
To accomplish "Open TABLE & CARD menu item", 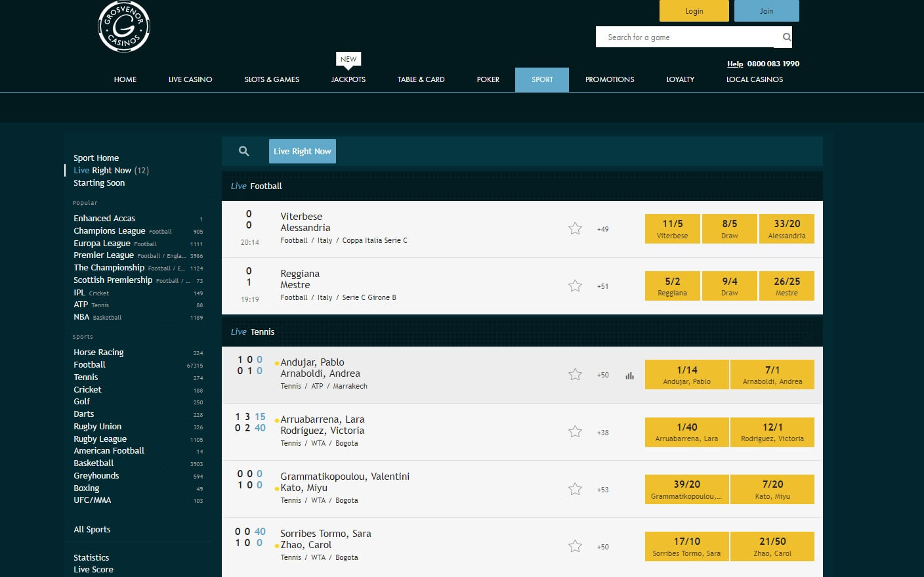I will (421, 79).
